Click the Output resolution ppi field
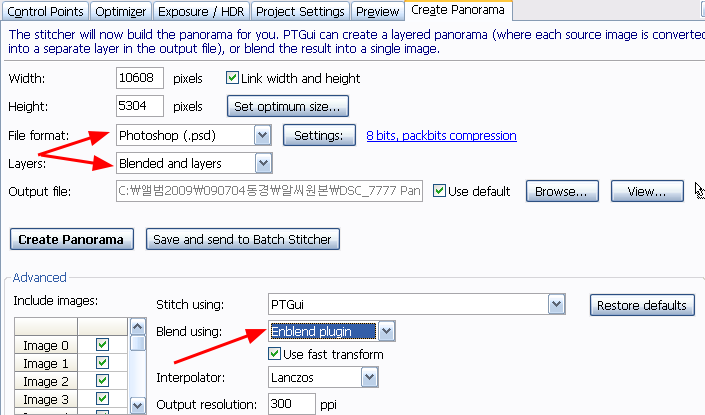Viewport: 705px width, 415px height. point(291,404)
